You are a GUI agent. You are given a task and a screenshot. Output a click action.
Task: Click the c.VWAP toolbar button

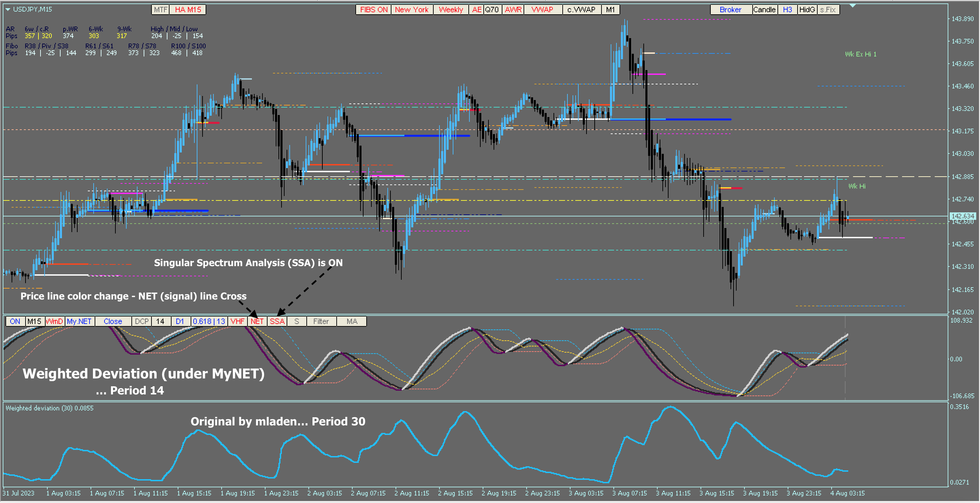[x=581, y=10]
